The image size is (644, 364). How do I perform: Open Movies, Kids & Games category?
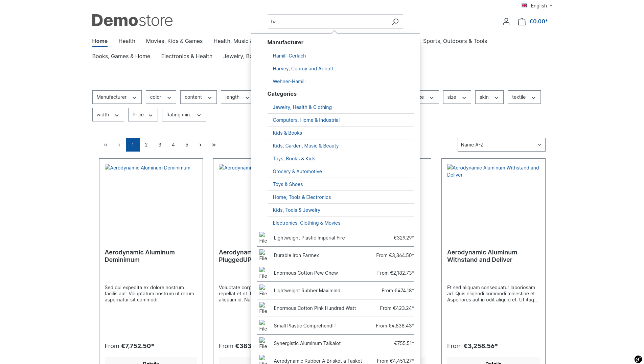tap(174, 41)
